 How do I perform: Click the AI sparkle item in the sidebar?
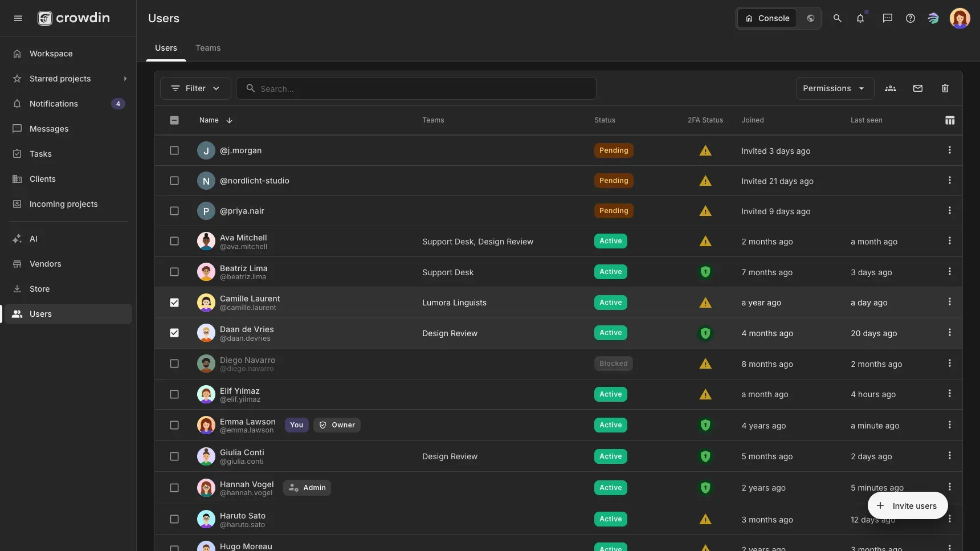68,239
